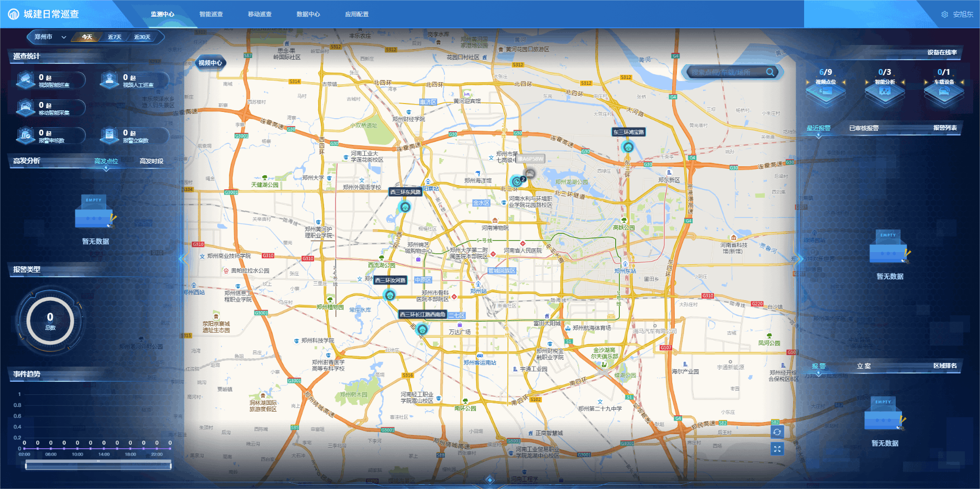Viewport: 980px width, 489px height.
Task: Open the 智能巡查 menu tab
Action: coord(211,14)
